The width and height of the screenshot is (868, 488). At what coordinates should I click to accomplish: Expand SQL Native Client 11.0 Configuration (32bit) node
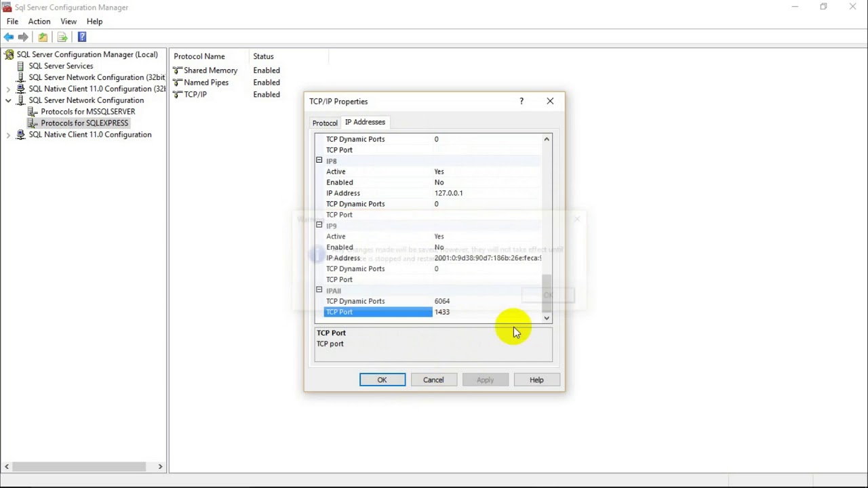8,89
